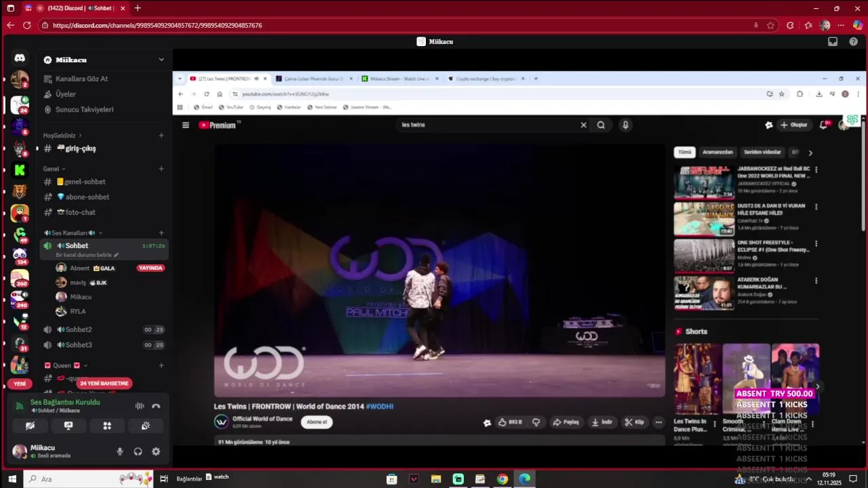Image resolution: width=868 pixels, height=488 pixels.
Task: Toggle headphone deafen in user panel
Action: tap(138, 451)
